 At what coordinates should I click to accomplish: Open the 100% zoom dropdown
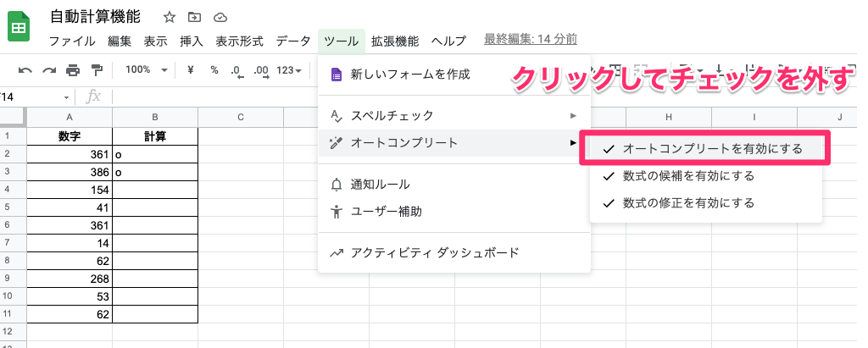click(x=145, y=70)
